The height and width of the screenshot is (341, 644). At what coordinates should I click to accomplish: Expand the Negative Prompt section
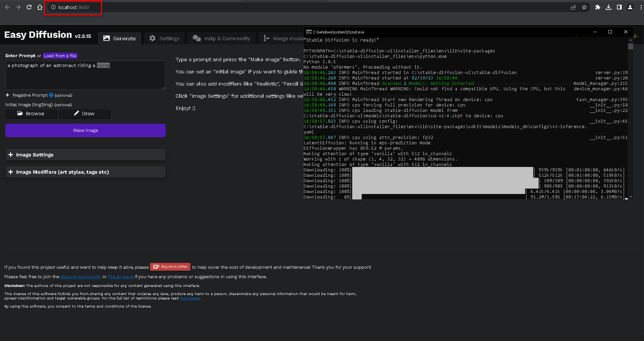(39, 95)
